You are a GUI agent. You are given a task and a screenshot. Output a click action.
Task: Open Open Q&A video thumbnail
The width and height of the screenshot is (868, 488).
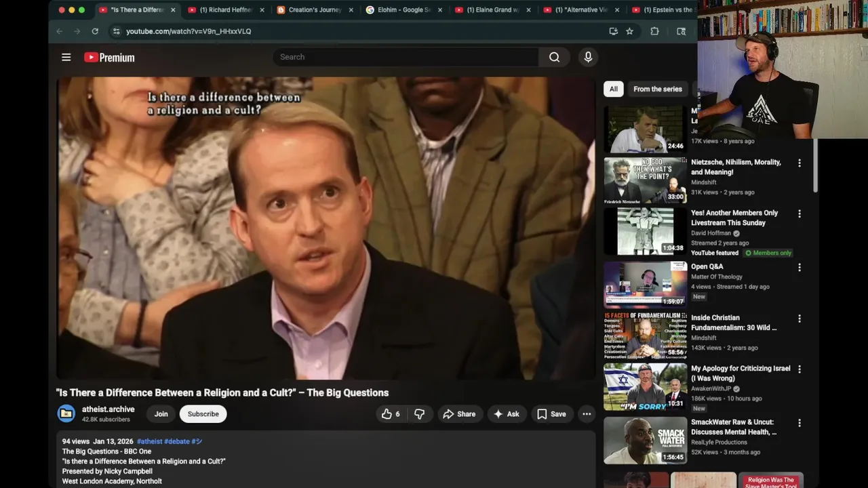(x=645, y=285)
